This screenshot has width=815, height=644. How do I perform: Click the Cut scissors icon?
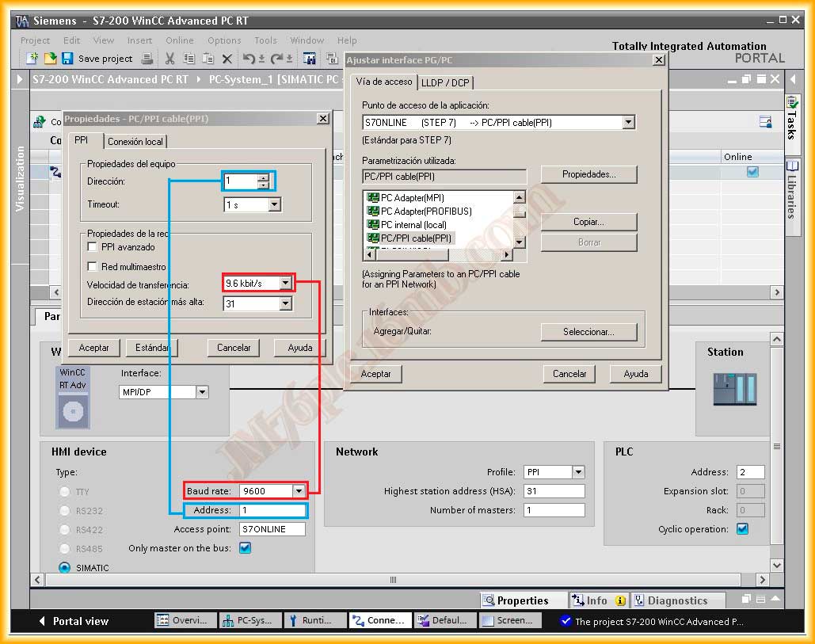point(169,59)
